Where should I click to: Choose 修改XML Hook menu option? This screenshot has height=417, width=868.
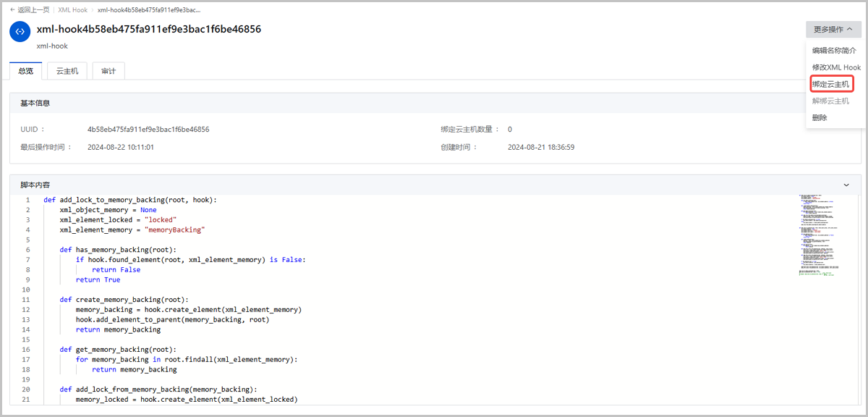835,67
